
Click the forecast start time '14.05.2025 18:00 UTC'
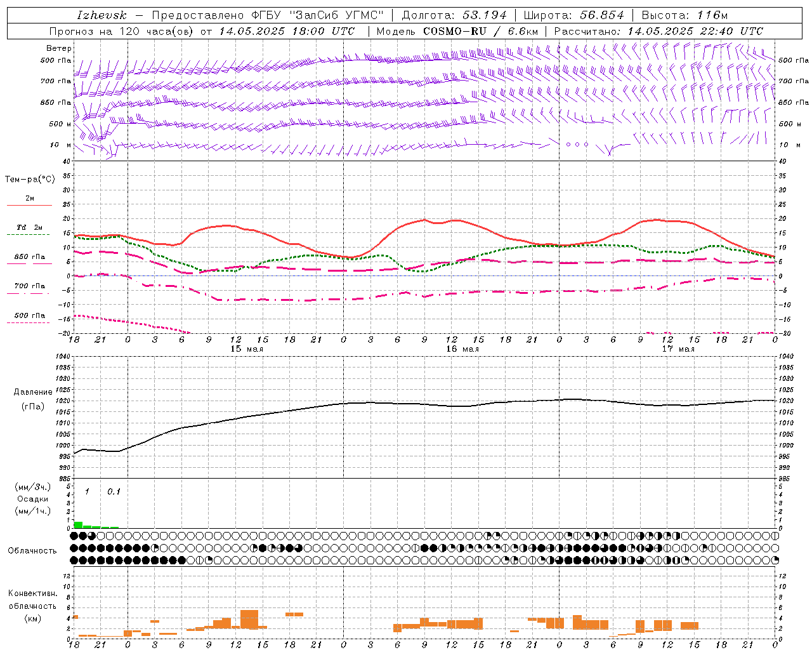click(287, 31)
